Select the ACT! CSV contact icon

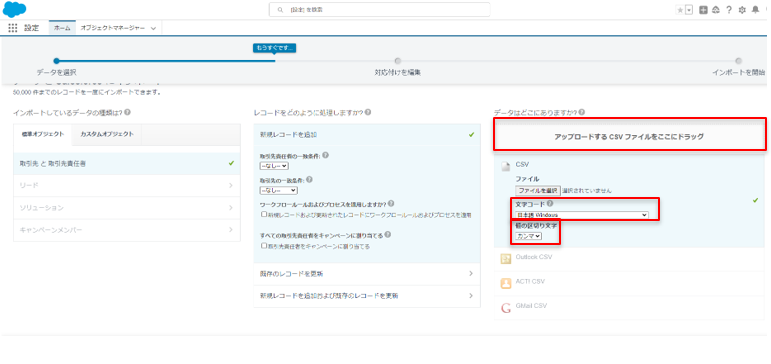(505, 283)
